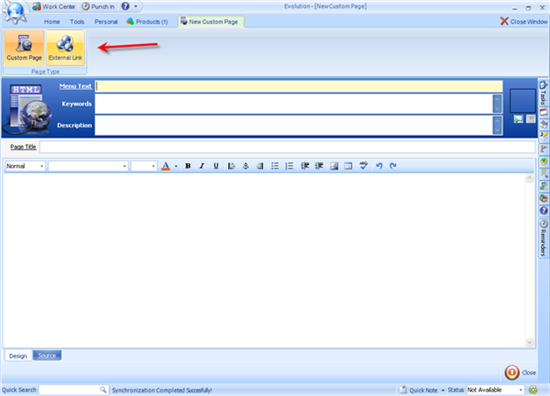550x396 pixels.
Task: Click in the Menu Text field
Action: 299,86
